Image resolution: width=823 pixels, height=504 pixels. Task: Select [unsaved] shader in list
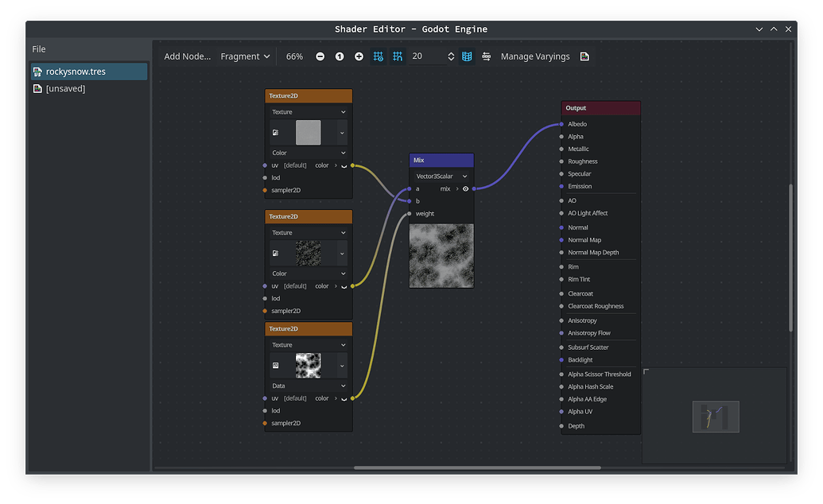pyautogui.click(x=89, y=89)
